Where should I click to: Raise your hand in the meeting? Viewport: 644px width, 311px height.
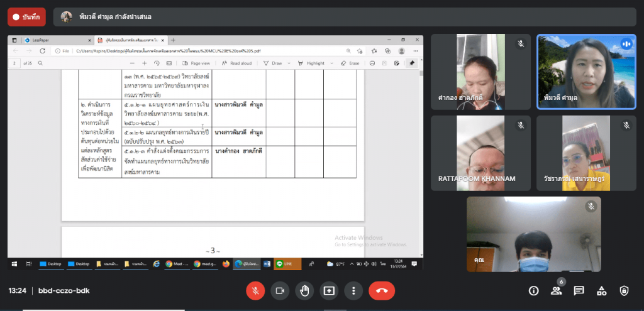click(304, 290)
